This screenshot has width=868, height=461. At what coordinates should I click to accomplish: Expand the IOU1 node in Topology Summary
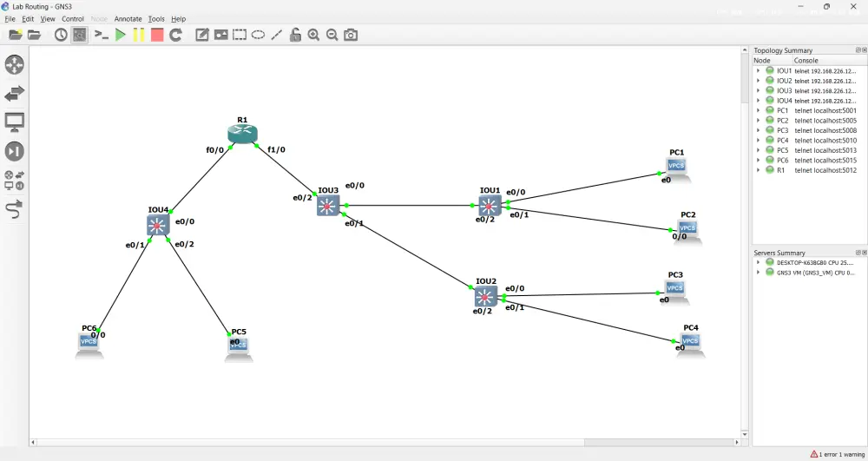click(759, 71)
